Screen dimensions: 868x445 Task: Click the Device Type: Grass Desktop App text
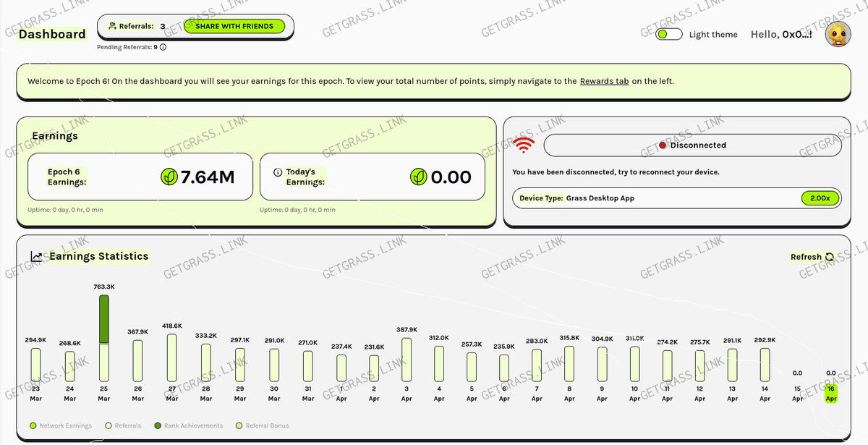[x=576, y=198]
